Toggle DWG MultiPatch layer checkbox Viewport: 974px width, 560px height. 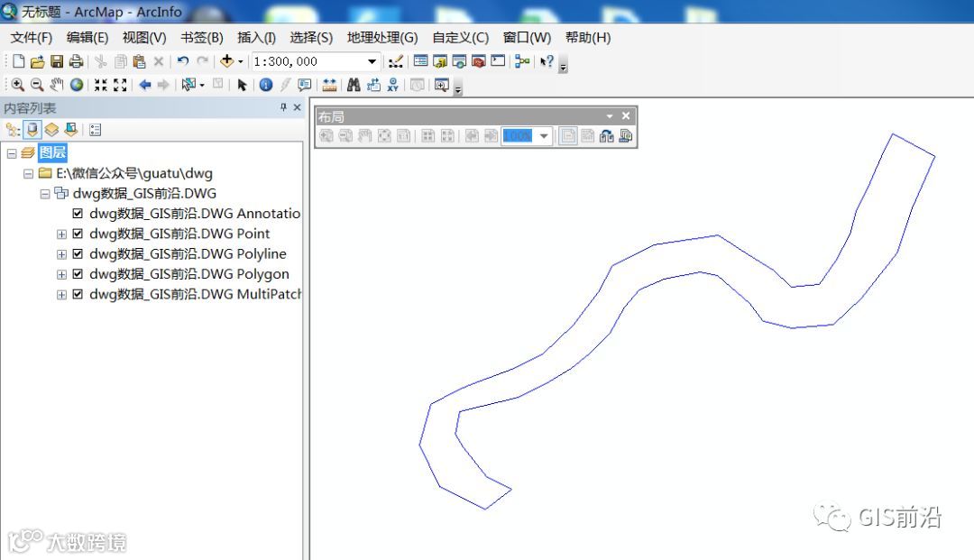pyautogui.click(x=78, y=294)
